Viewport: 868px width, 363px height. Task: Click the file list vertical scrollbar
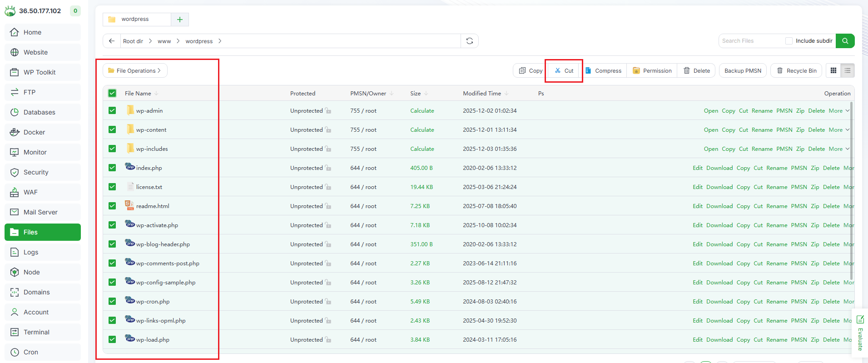click(x=851, y=191)
